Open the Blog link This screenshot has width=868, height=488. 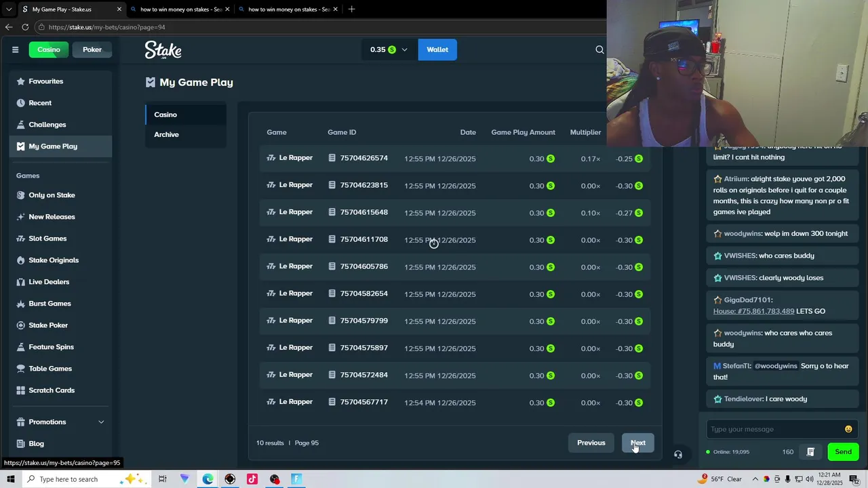61,443
